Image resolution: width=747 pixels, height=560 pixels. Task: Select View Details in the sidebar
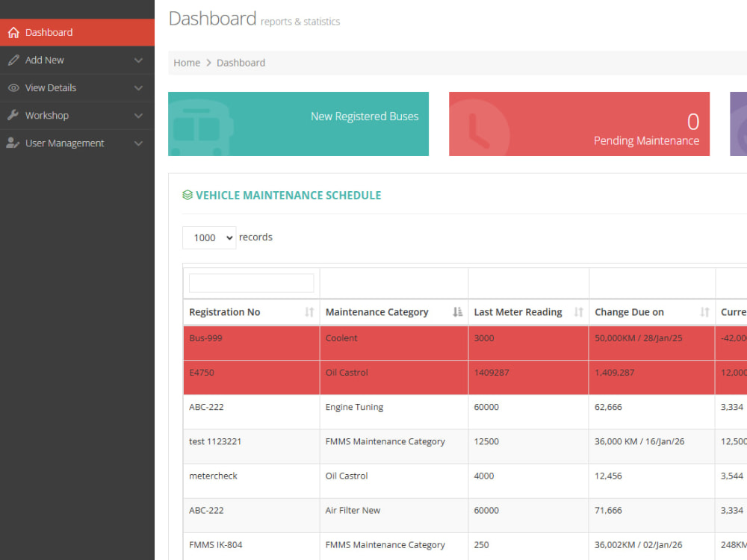77,87
